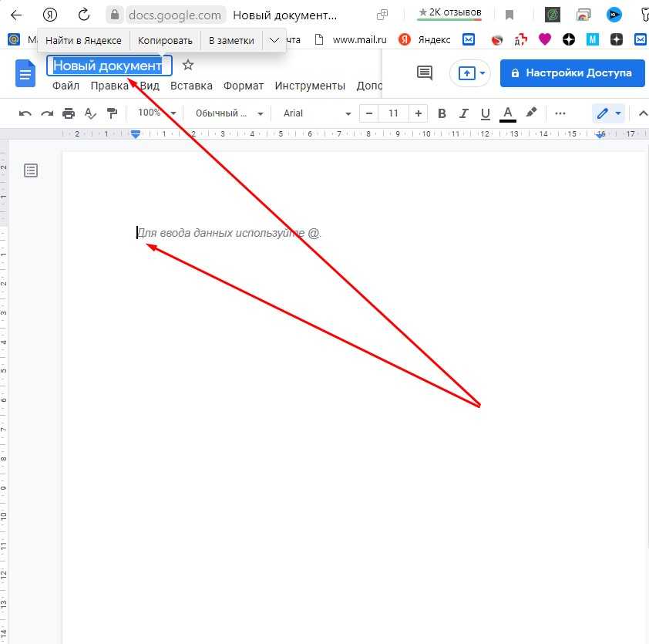Click the Настройки Доступа button
This screenshot has width=649, height=644.
pos(572,72)
